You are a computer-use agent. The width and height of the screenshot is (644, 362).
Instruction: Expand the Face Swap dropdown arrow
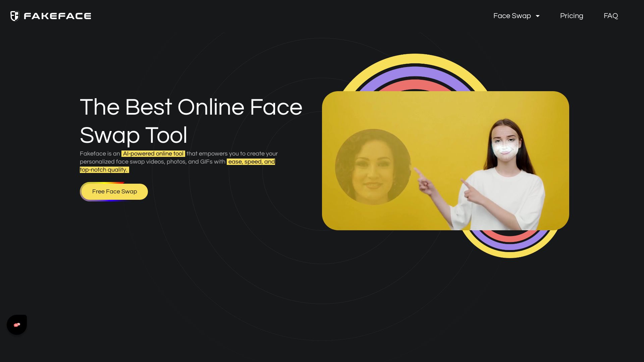tap(538, 16)
